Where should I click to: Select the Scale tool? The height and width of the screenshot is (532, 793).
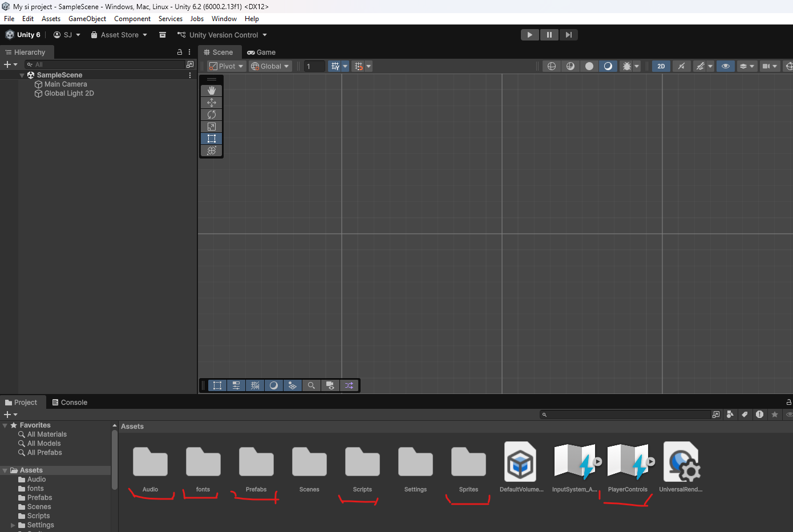pyautogui.click(x=212, y=127)
